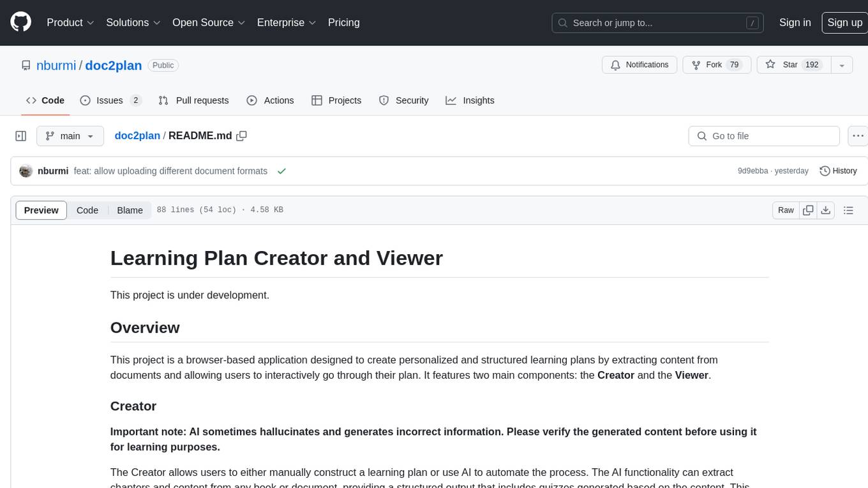868x488 pixels.
Task: Expand the Product menu
Action: 70,22
